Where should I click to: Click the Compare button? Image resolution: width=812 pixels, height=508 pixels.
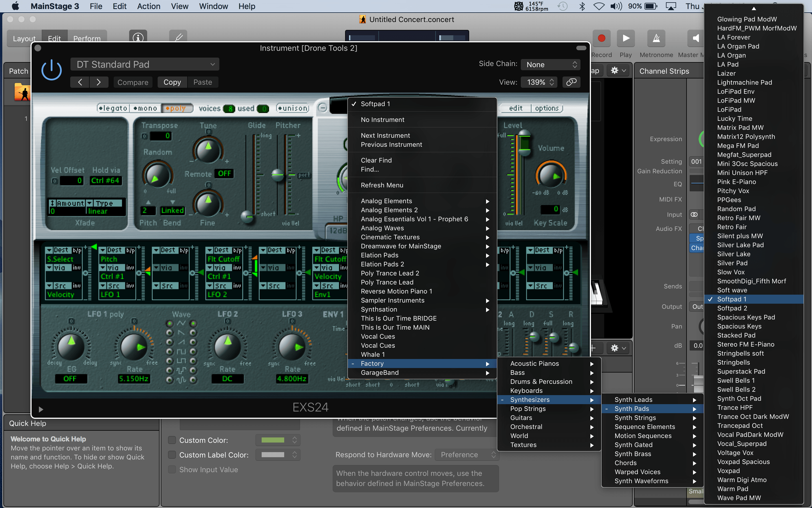pyautogui.click(x=133, y=82)
